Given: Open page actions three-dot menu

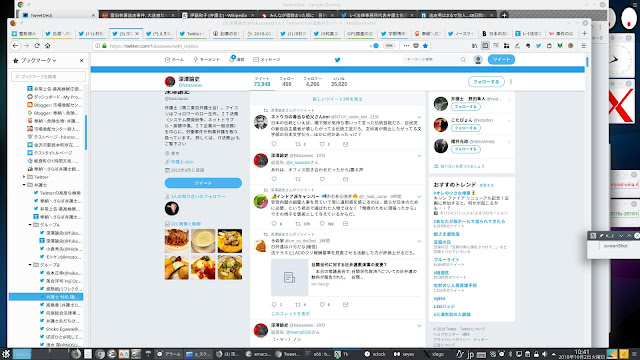Looking at the screenshot, I should (x=406, y=46).
